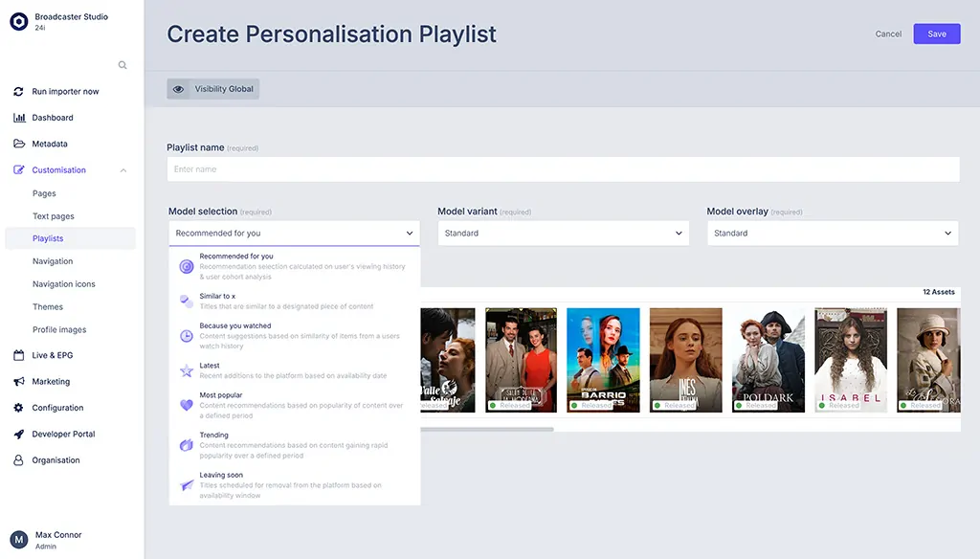The height and width of the screenshot is (559, 980).
Task: Click the Cancel link
Action: (x=888, y=34)
